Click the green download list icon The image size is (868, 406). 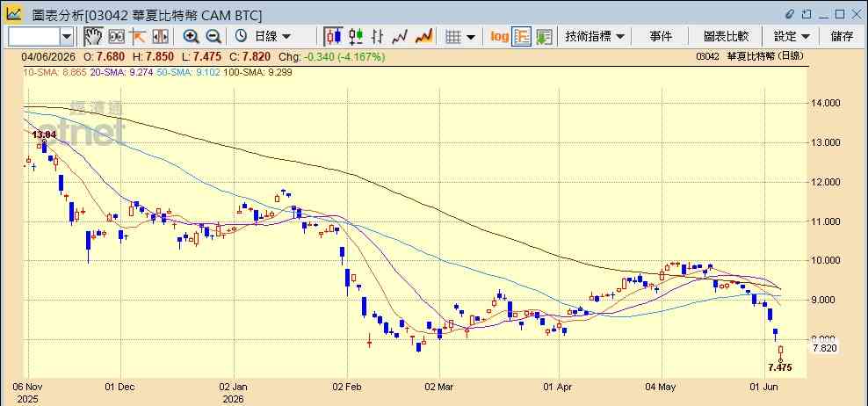click(x=544, y=37)
